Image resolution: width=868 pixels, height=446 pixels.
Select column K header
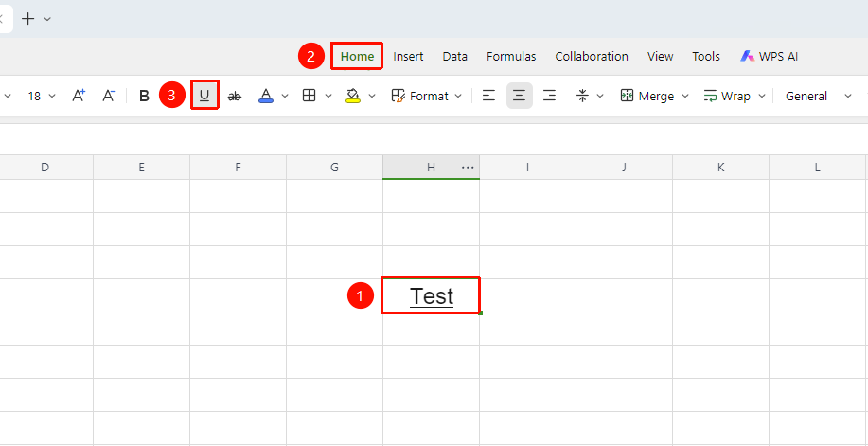pos(720,168)
